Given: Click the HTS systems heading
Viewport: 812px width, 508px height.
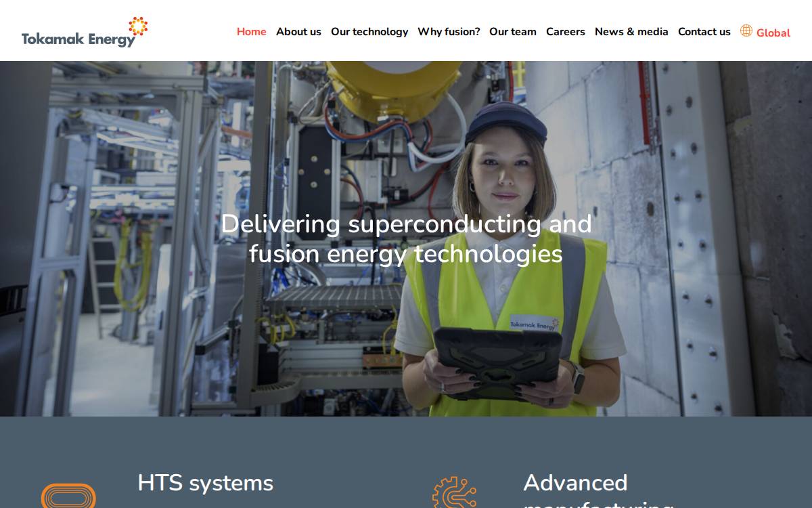Looking at the screenshot, I should 206,483.
